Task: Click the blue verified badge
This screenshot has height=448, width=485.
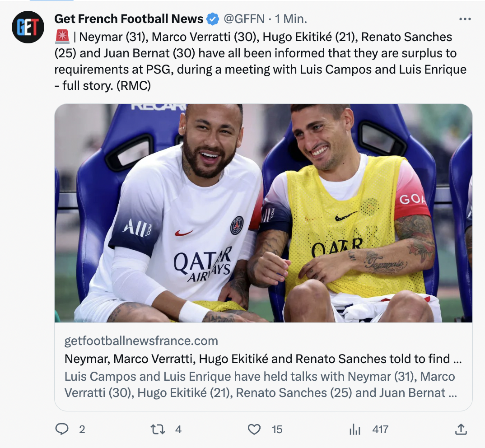Action: click(213, 19)
